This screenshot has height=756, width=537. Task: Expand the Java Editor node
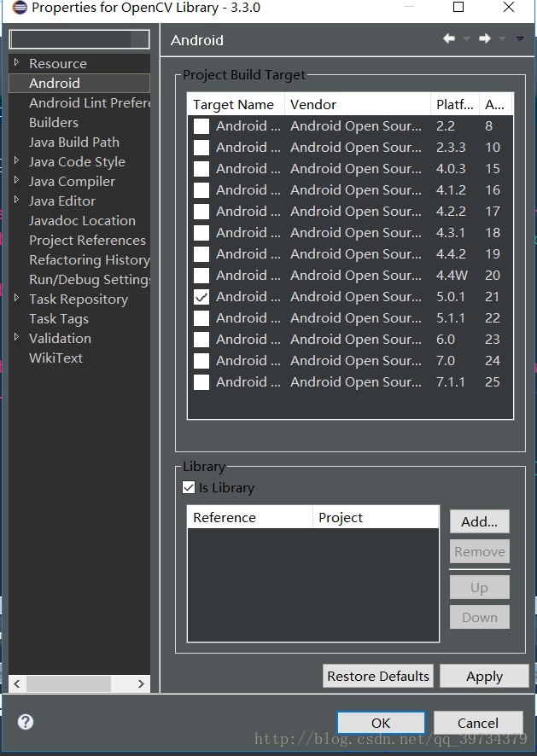coord(17,200)
